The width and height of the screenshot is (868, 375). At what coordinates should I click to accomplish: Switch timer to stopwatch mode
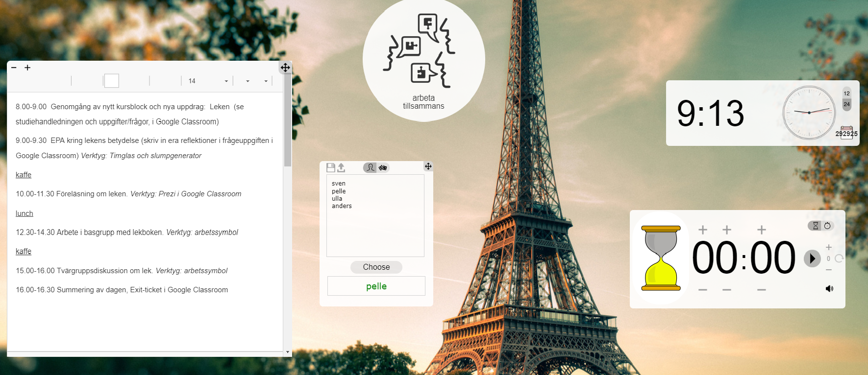pyautogui.click(x=827, y=226)
